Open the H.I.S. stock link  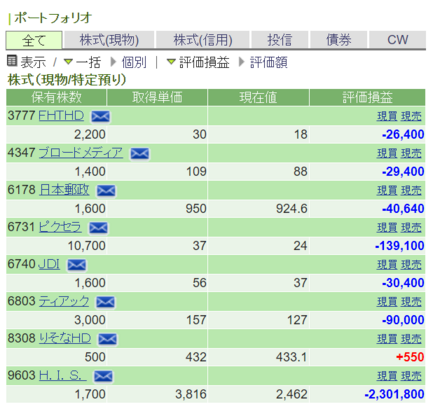click(63, 375)
